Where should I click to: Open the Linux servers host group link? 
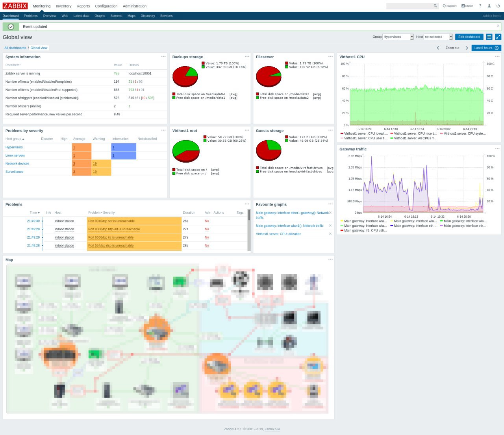[x=15, y=155]
